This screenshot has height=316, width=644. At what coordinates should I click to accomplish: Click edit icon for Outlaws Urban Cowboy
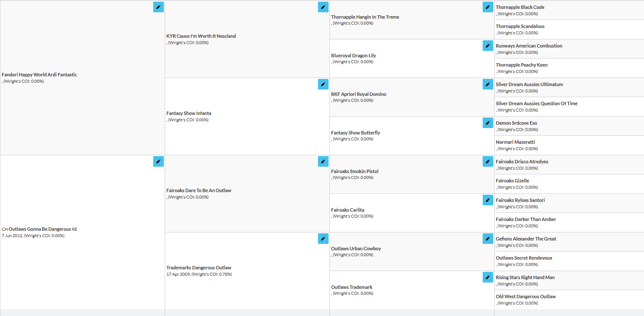488,238
